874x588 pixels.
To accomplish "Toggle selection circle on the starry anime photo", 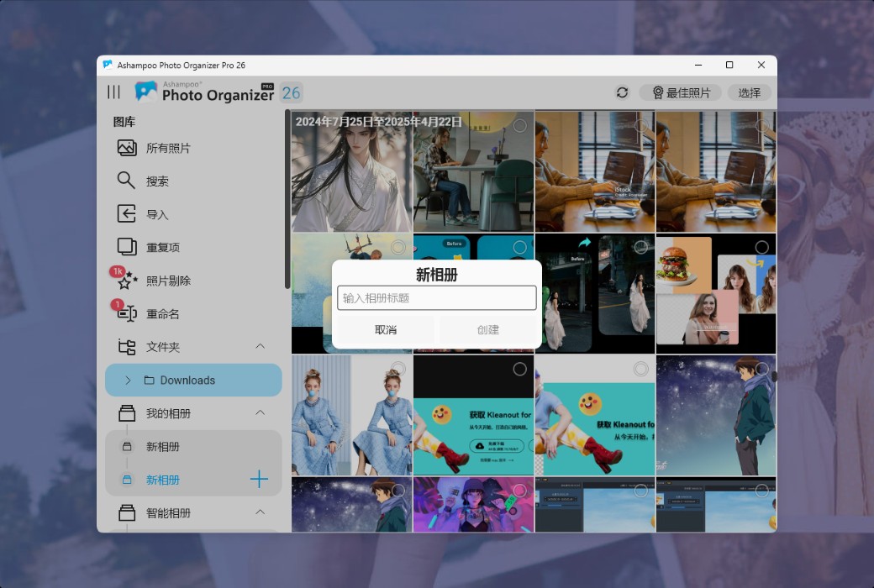I will 763,368.
